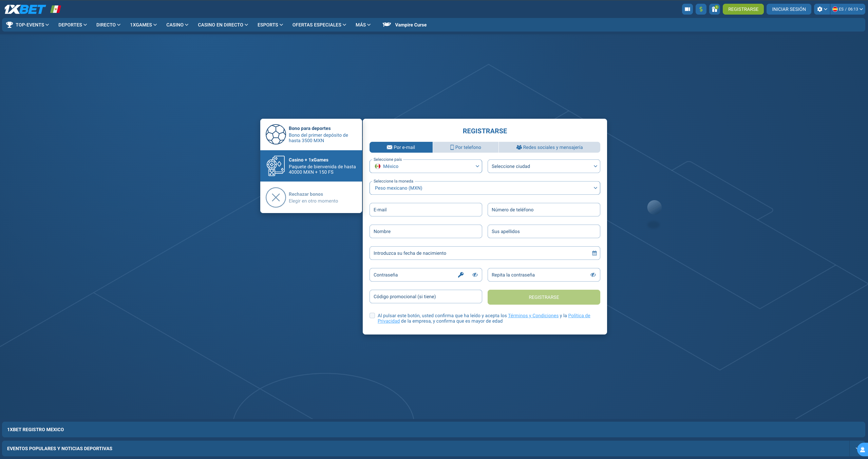The width and height of the screenshot is (868, 459).
Task: Click the key icon to generate password
Action: (x=460, y=275)
